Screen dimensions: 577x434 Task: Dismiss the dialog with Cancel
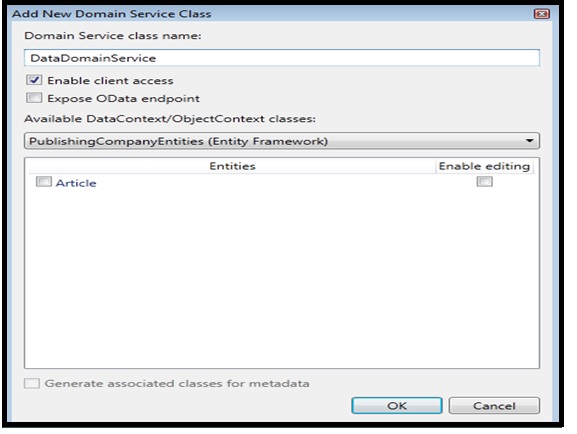point(494,405)
